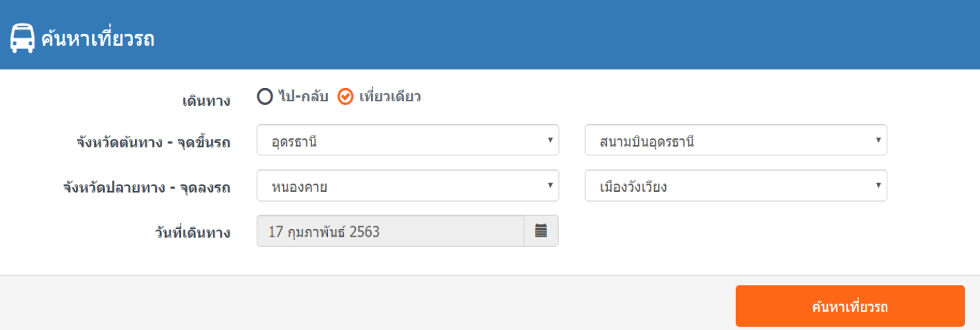The width and height of the screenshot is (980, 330).
Task: Click the arrow on the เมืองวังเวียง dropdown
Action: (x=878, y=185)
